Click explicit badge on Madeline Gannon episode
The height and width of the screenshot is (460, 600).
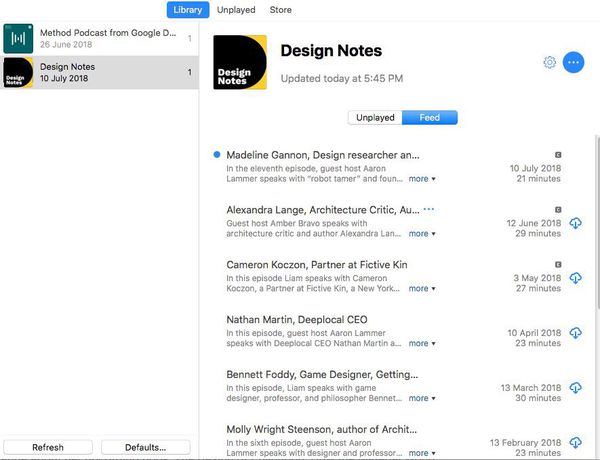point(558,155)
